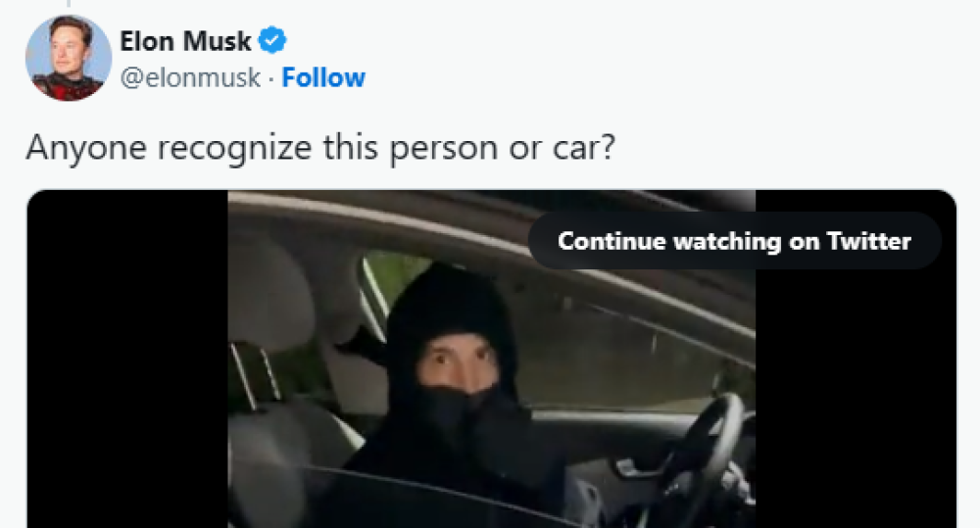Follow the @elonmusk account
The width and height of the screenshot is (980, 528).
coord(323,77)
